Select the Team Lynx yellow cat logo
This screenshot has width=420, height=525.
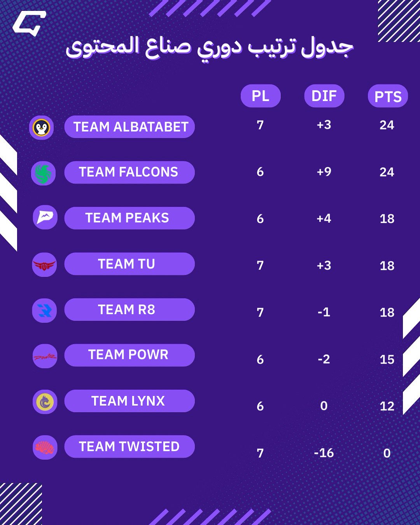point(45,402)
